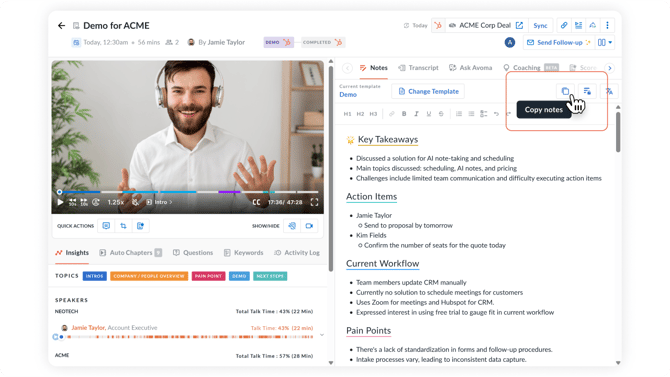The image size is (670, 377).
Task: Click the translate notes icon
Action: pyautogui.click(x=609, y=91)
